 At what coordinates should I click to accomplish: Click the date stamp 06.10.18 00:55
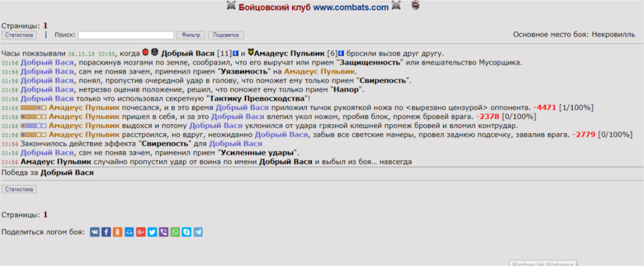pyautogui.click(x=91, y=54)
